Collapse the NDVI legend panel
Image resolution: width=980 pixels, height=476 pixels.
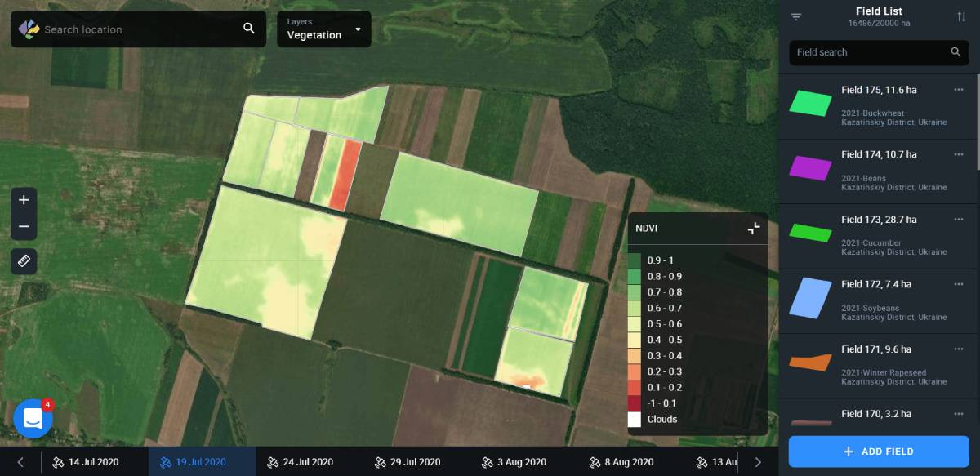(753, 229)
